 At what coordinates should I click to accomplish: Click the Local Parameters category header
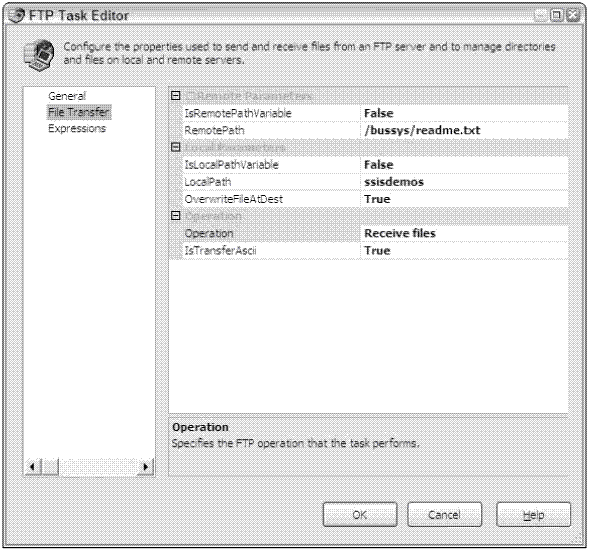(x=235, y=147)
